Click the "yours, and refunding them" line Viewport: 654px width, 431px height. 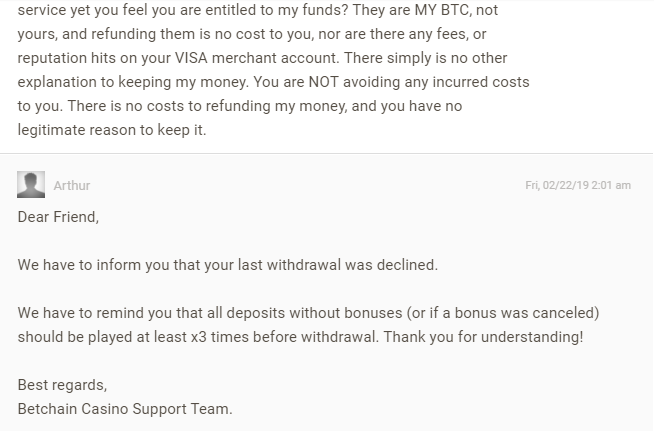click(252, 34)
